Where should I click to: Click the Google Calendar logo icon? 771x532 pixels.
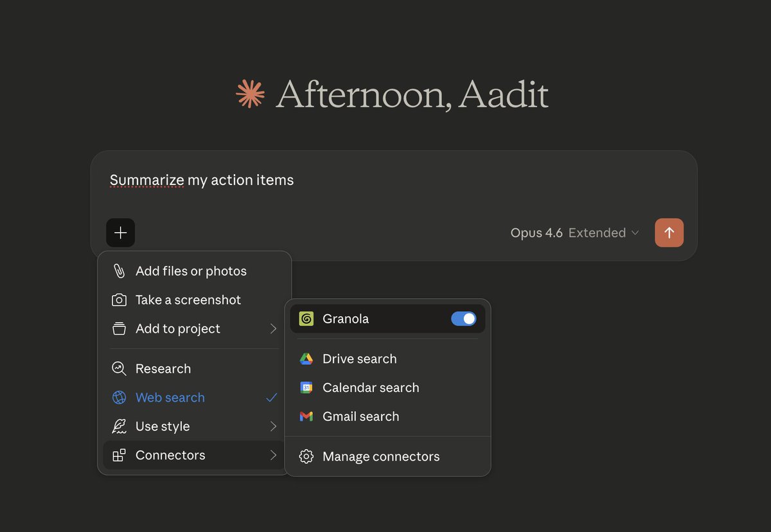point(306,388)
